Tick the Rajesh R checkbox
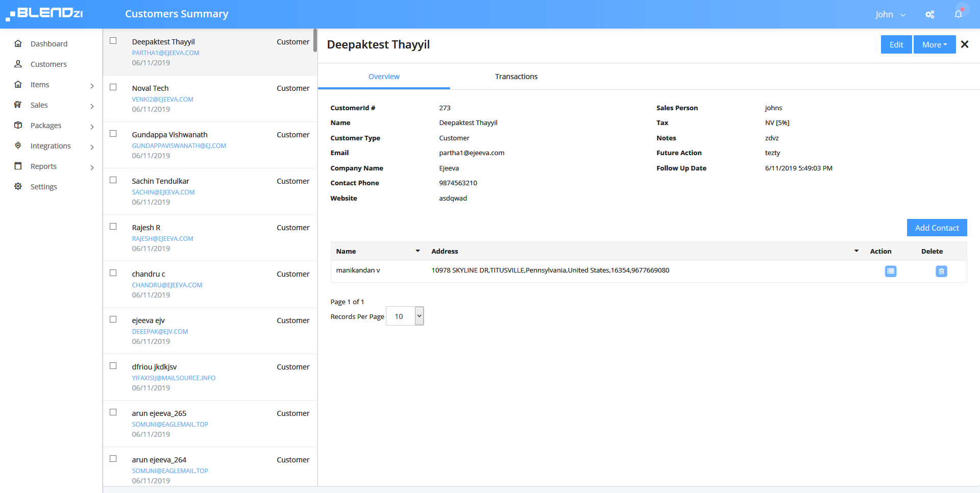The width and height of the screenshot is (980, 493). tap(113, 227)
